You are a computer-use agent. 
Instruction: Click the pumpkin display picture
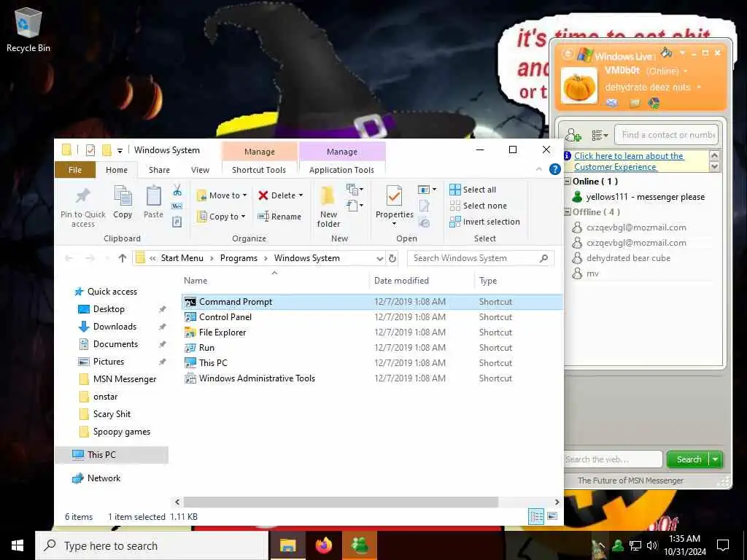tap(578, 86)
